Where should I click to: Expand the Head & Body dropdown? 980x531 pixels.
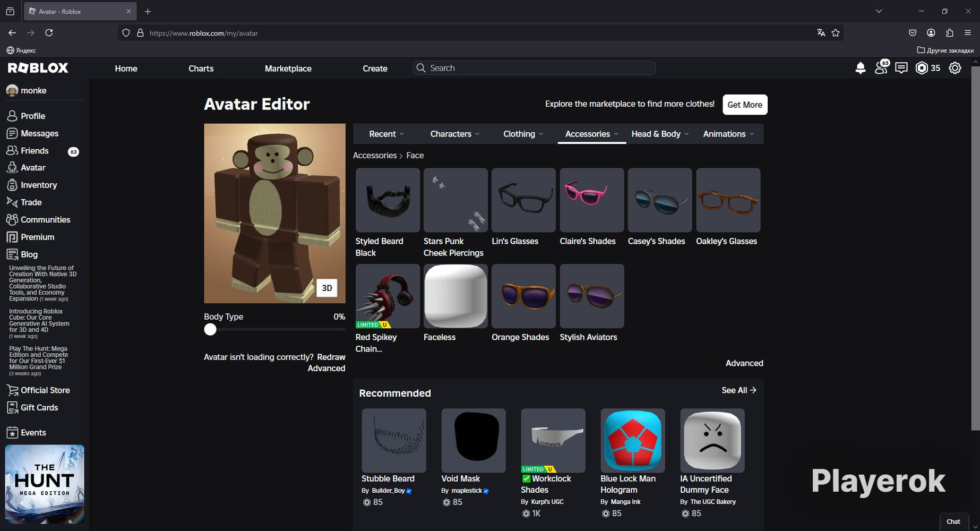[660, 134]
